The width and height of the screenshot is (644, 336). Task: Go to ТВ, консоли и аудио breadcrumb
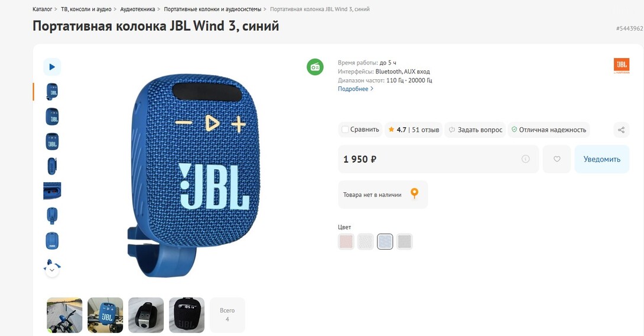point(86,9)
